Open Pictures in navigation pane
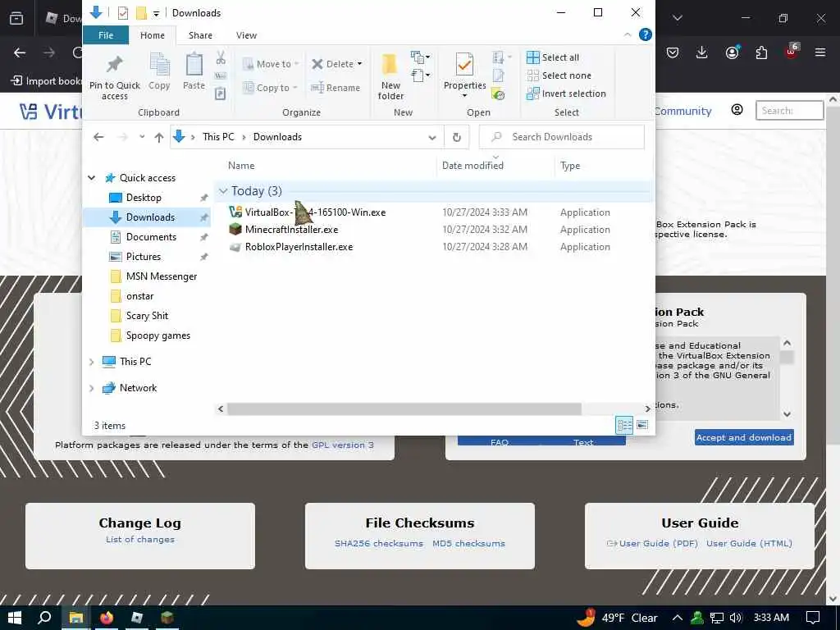Screen dimensions: 840x630 pos(143,257)
